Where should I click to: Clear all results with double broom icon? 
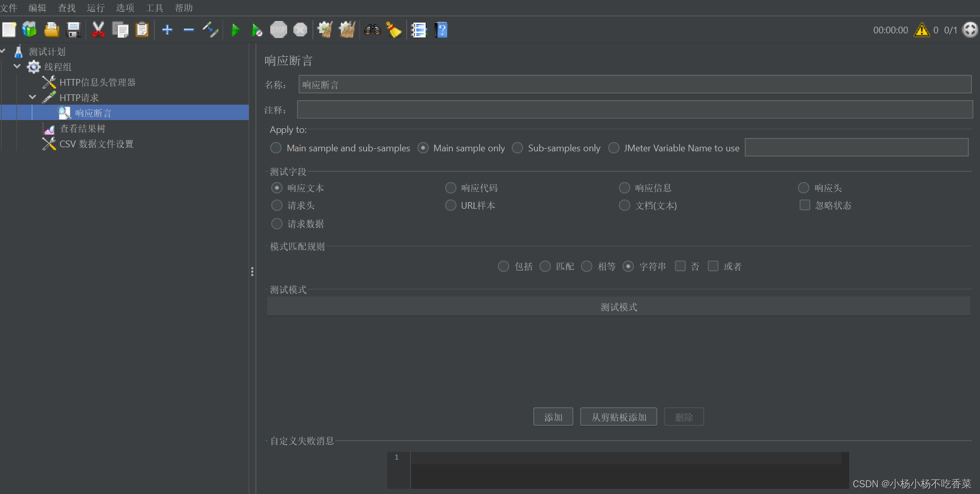[x=347, y=30]
